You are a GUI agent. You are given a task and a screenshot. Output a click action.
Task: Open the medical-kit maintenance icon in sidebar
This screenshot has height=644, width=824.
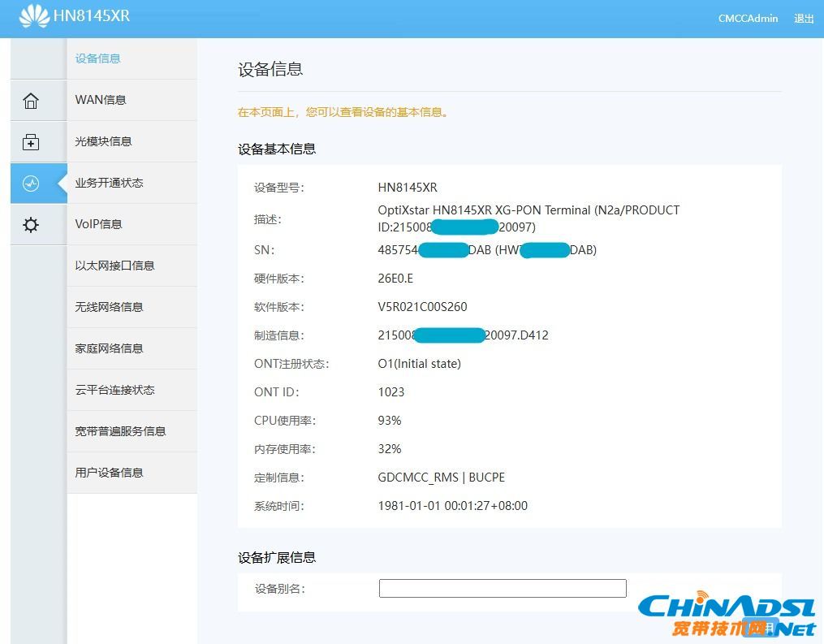pos(31,141)
